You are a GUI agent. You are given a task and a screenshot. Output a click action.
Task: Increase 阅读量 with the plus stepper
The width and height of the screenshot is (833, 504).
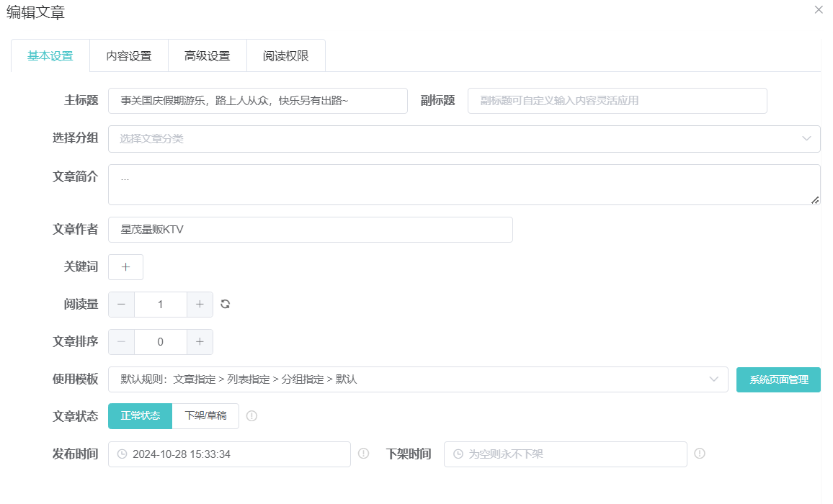click(200, 305)
